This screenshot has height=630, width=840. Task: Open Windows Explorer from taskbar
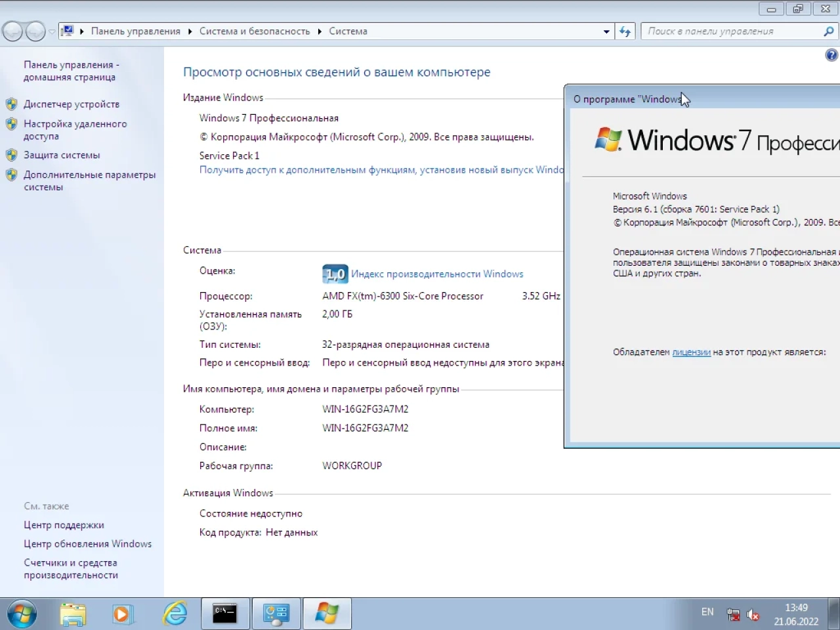pos(73,614)
